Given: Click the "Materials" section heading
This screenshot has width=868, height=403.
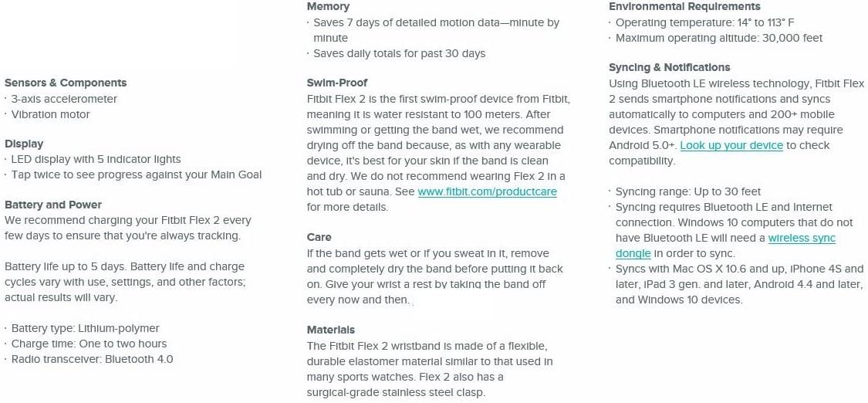Looking at the screenshot, I should (331, 330).
